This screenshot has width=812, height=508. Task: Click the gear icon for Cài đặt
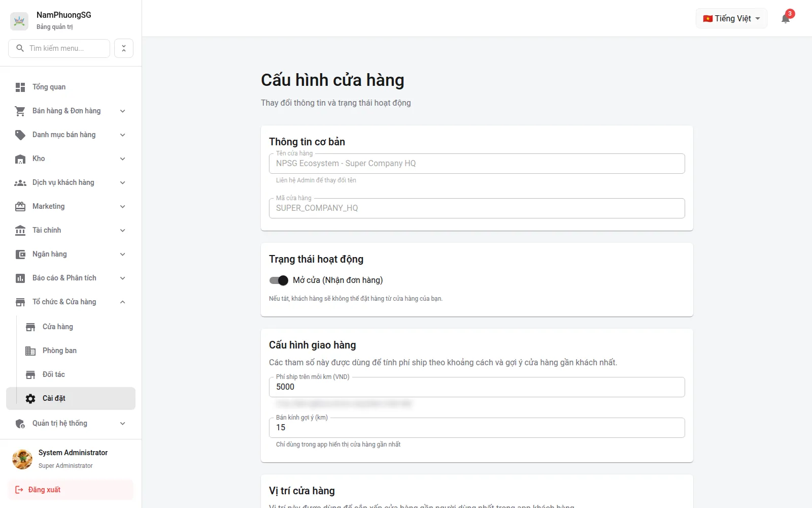(30, 399)
